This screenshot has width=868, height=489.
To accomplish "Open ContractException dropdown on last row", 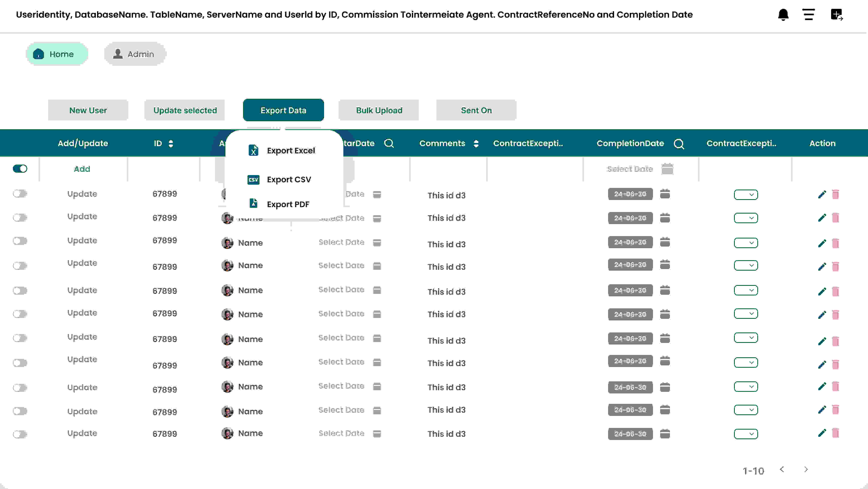I will tap(746, 434).
